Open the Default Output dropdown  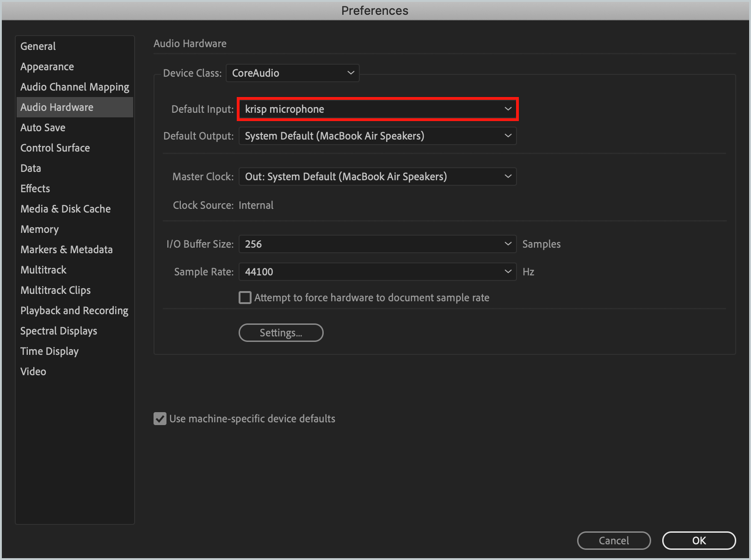(377, 135)
